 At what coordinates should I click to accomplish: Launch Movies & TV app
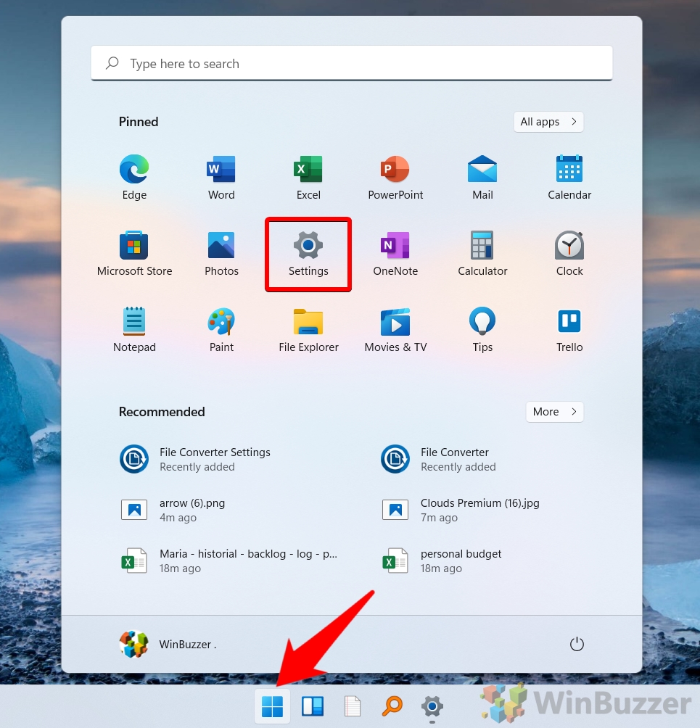click(x=395, y=330)
